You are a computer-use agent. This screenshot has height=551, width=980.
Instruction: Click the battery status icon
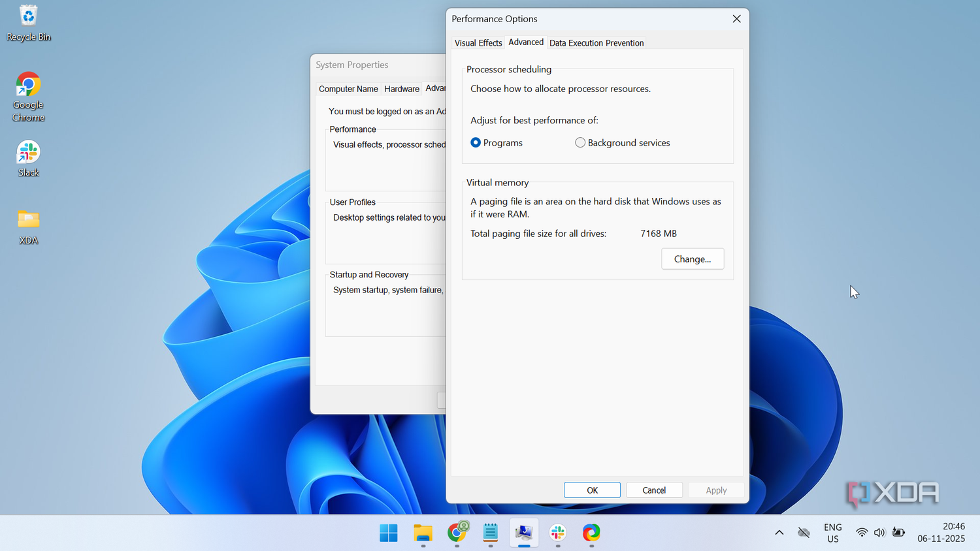[898, 533]
